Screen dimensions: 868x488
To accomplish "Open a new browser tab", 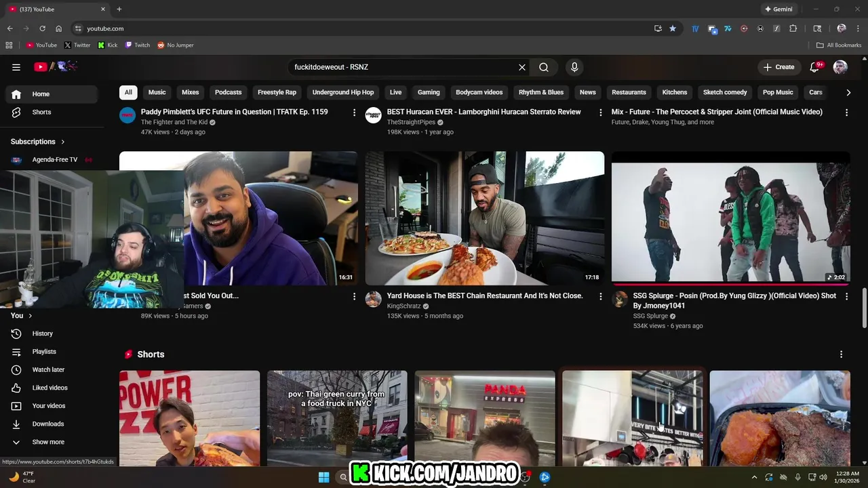I will tap(119, 9).
